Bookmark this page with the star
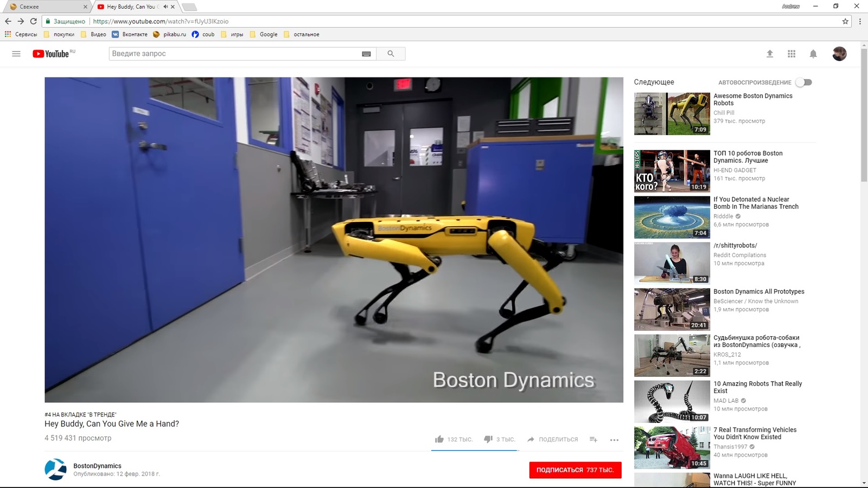This screenshot has height=488, width=868. click(x=845, y=21)
